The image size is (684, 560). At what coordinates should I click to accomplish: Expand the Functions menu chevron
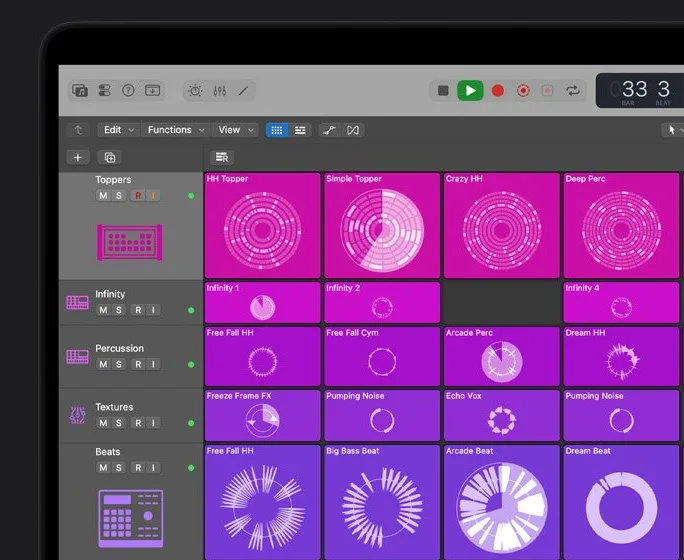(202, 130)
